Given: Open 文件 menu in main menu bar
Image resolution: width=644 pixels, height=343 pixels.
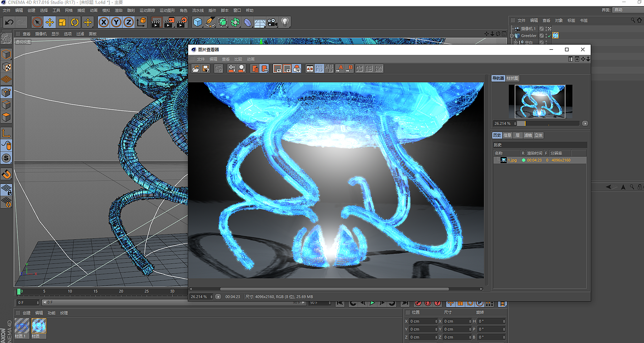Looking at the screenshot, I should pyautogui.click(x=7, y=10).
